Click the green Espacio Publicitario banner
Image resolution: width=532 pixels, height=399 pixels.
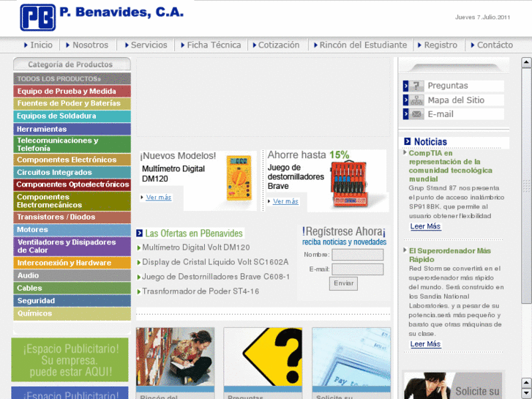(70, 359)
